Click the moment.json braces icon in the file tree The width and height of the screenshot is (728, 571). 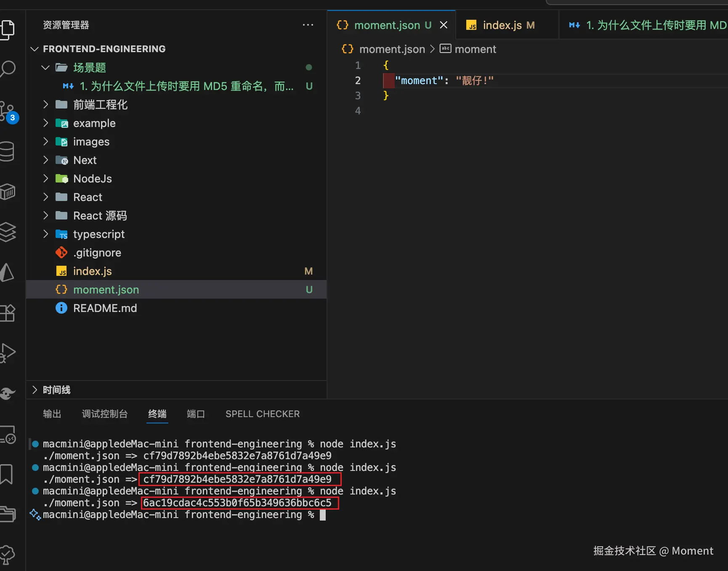pyautogui.click(x=61, y=290)
